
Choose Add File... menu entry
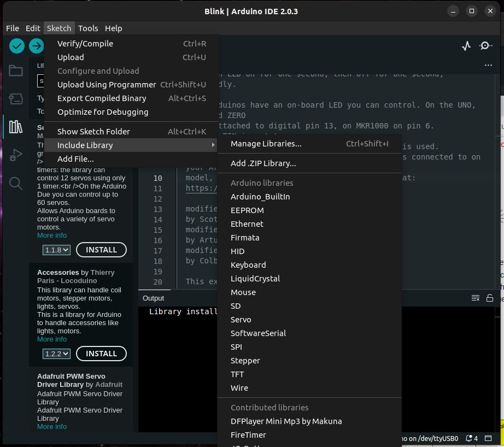click(x=131, y=159)
